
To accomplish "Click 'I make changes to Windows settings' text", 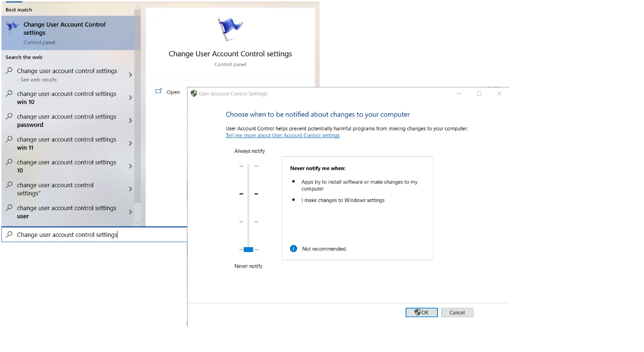I will click(x=343, y=200).
